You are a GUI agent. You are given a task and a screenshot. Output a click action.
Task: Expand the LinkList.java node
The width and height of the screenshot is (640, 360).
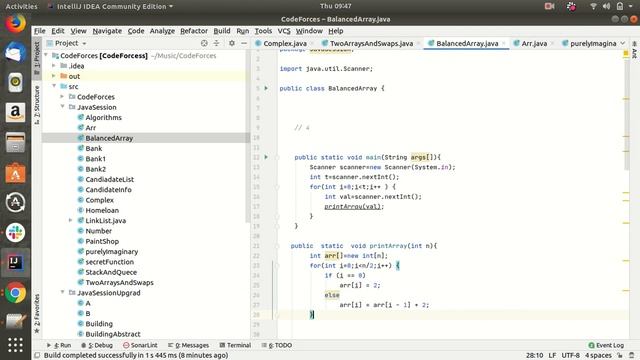pyautogui.click(x=70, y=220)
